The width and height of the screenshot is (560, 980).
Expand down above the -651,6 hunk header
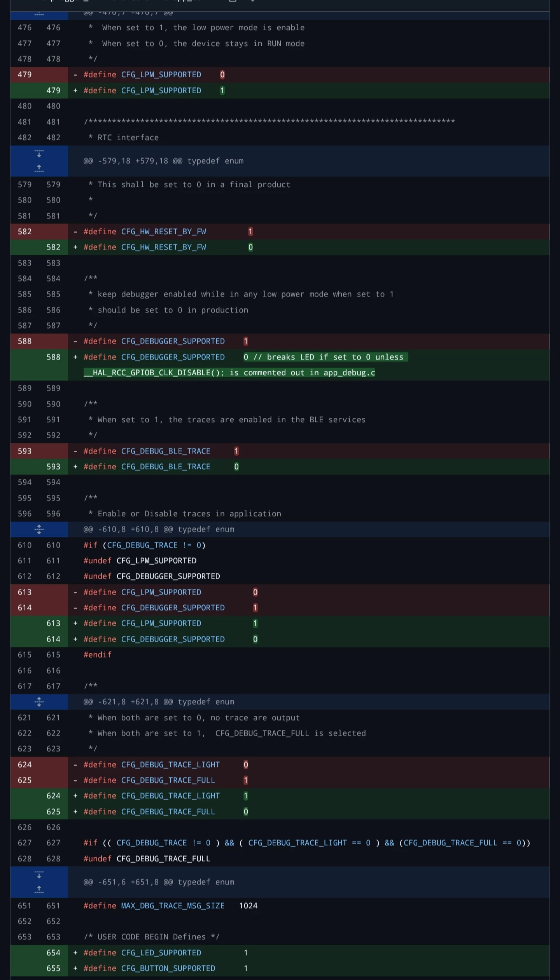tap(39, 874)
